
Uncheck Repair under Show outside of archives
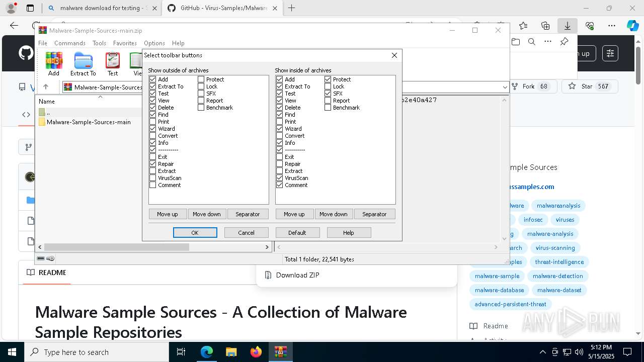click(152, 164)
